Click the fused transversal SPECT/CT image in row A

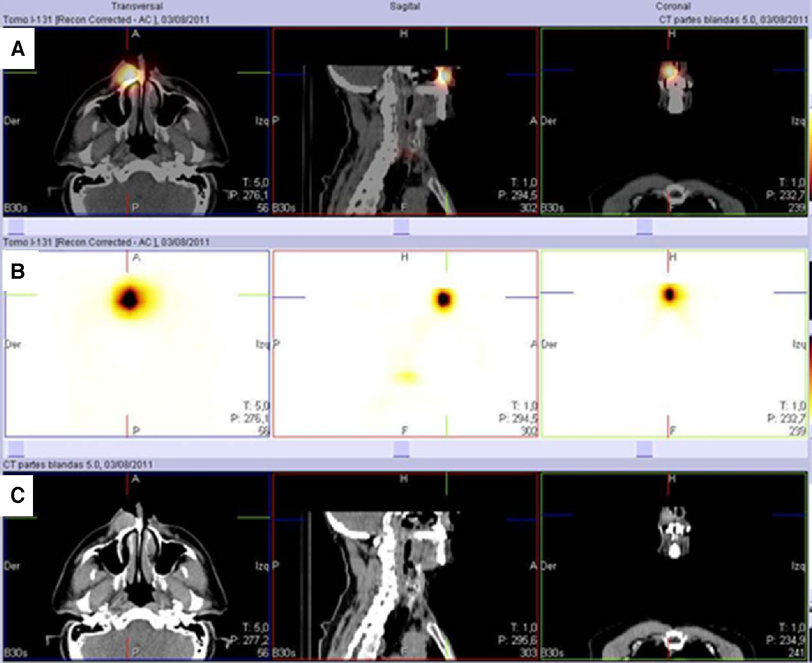pos(136,122)
